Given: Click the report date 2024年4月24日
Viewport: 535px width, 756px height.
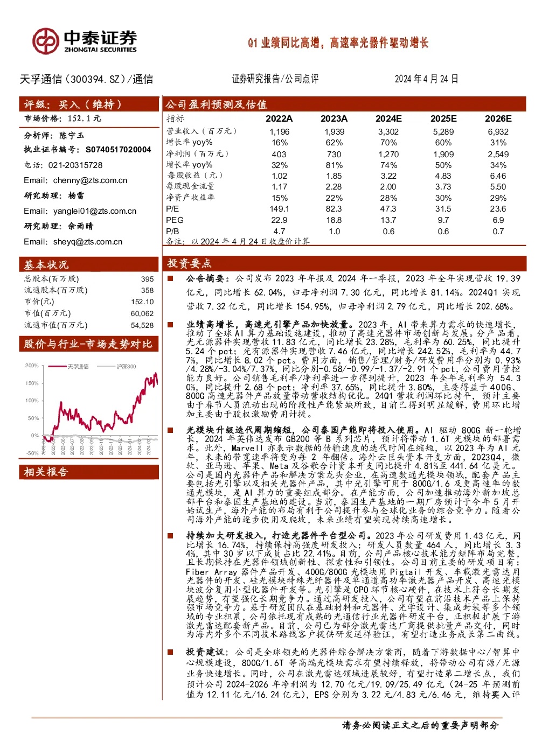Looking at the screenshot, I should (426, 79).
